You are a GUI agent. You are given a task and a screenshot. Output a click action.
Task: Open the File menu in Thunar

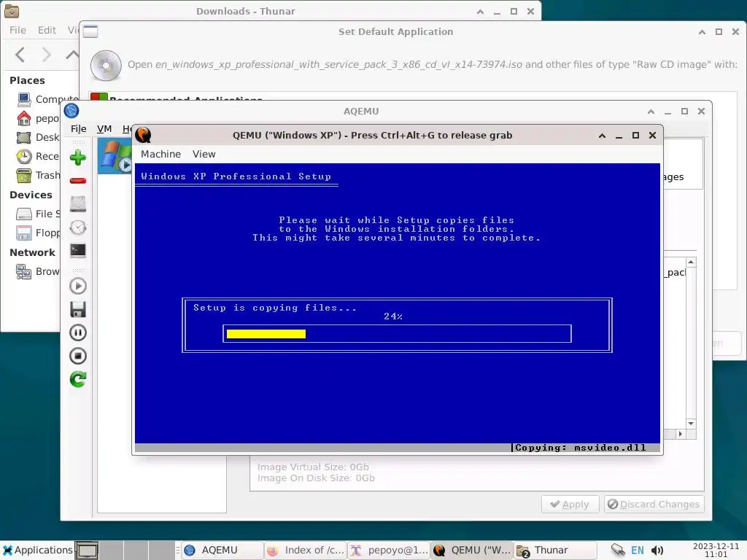[x=18, y=30]
